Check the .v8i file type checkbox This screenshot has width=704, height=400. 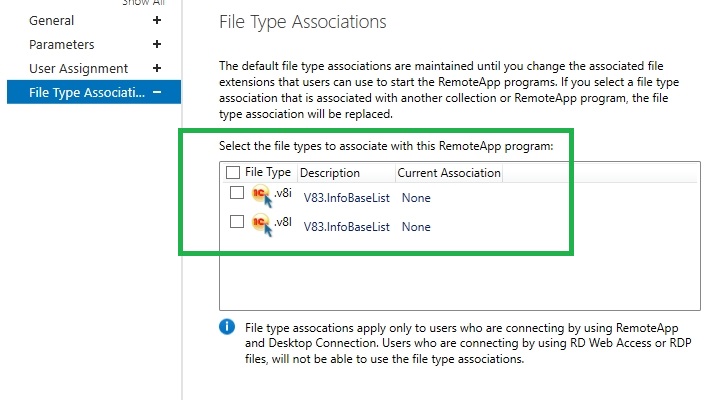pyautogui.click(x=237, y=193)
